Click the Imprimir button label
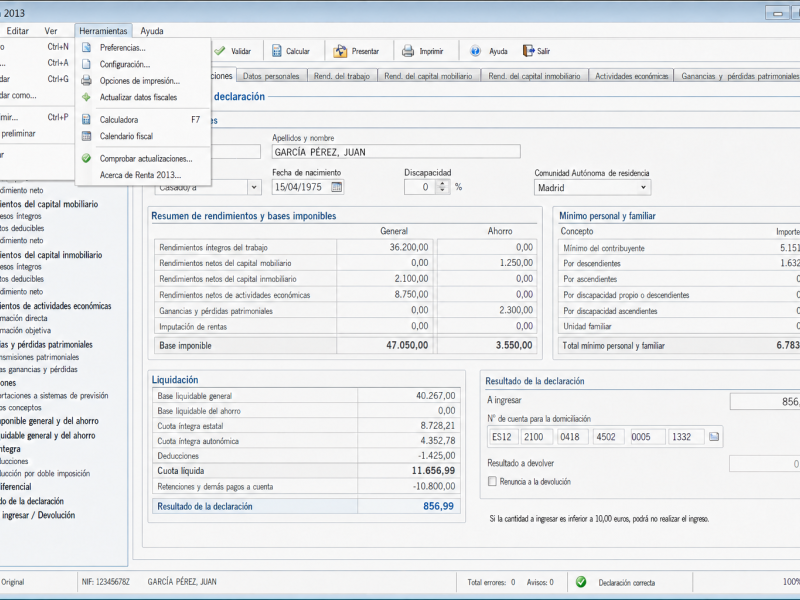The width and height of the screenshot is (800, 600). [x=431, y=51]
